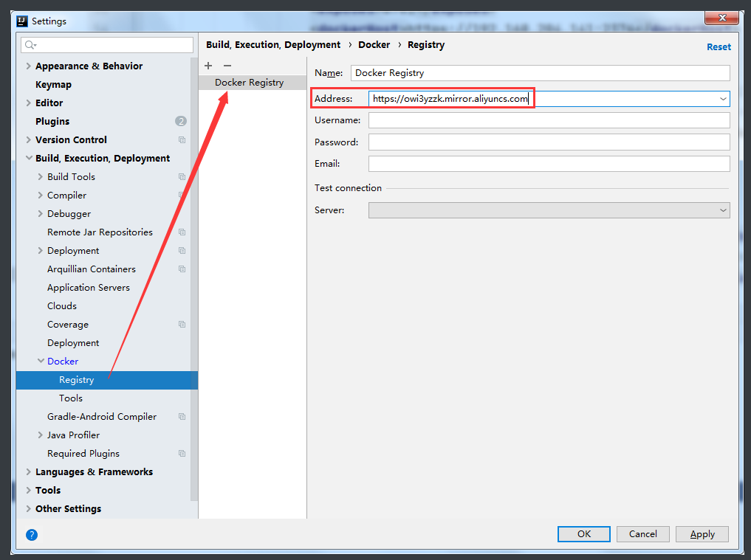Click the minus icon to remove registry
The image size is (751, 560).
[227, 66]
